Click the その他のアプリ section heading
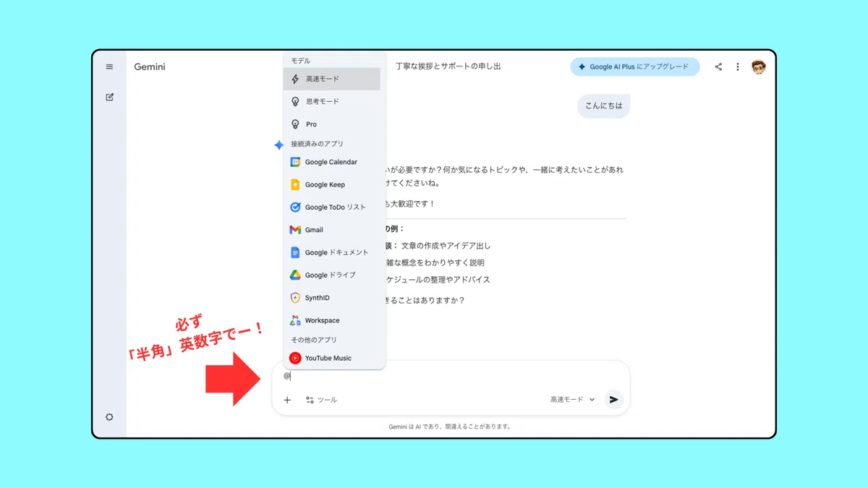This screenshot has height=488, width=868. [x=314, y=340]
